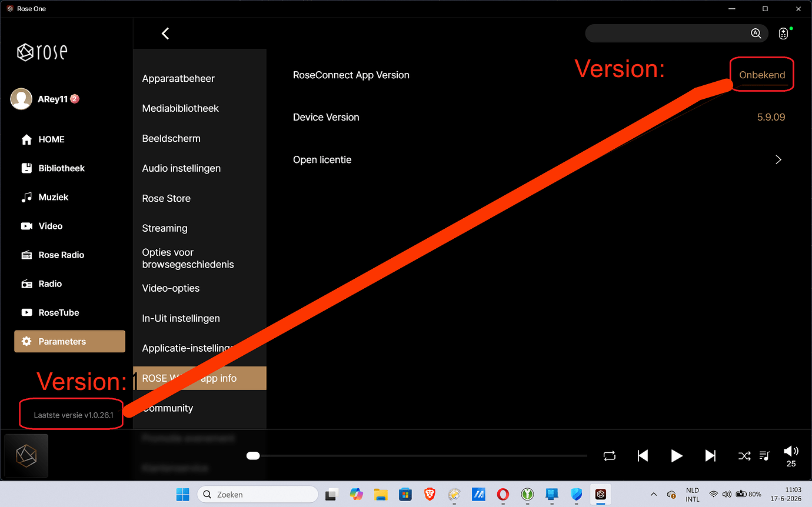Start playback with the play button
The height and width of the screenshot is (507, 812).
(677, 456)
